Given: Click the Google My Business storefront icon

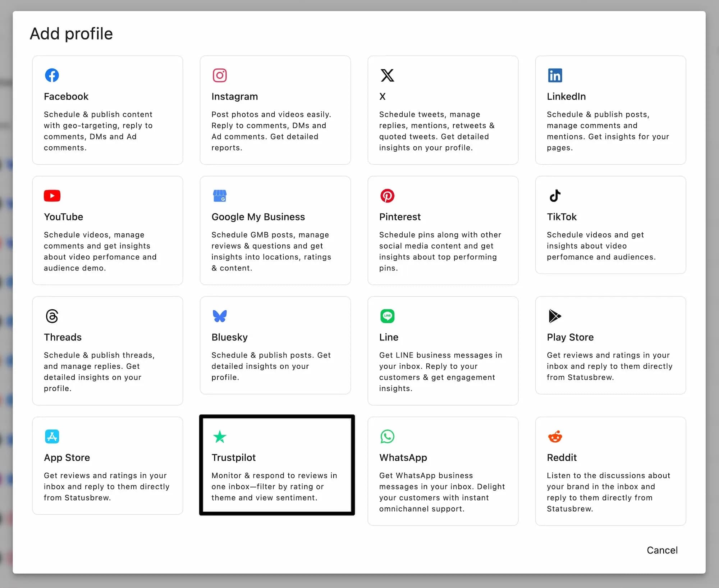Looking at the screenshot, I should pyautogui.click(x=220, y=196).
